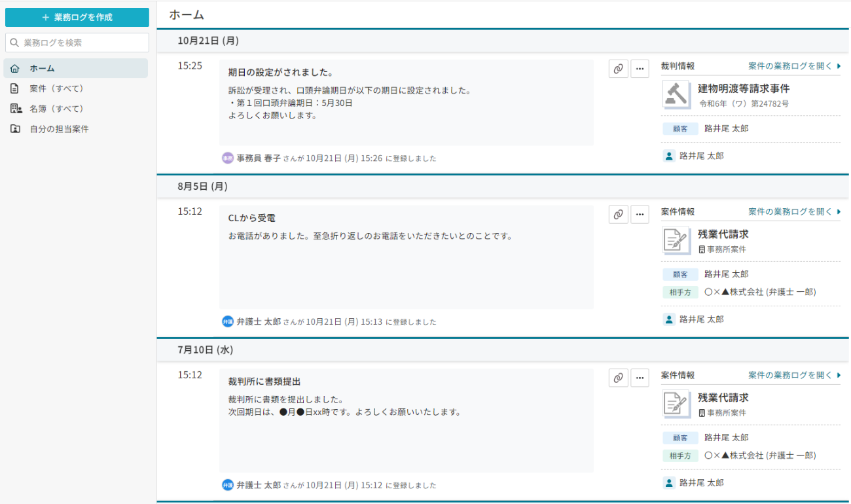Image resolution: width=851 pixels, height=504 pixels.
Task: Open more options for 裁判所に書類提出 log
Action: click(x=640, y=378)
